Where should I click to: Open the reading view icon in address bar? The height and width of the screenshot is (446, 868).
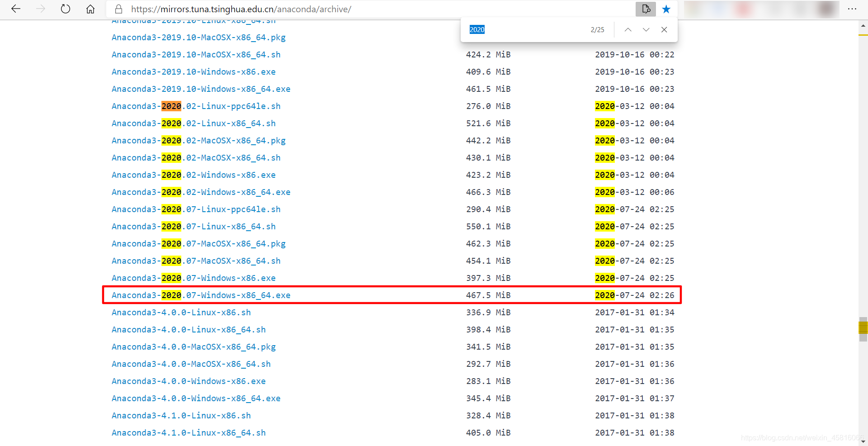(x=646, y=9)
